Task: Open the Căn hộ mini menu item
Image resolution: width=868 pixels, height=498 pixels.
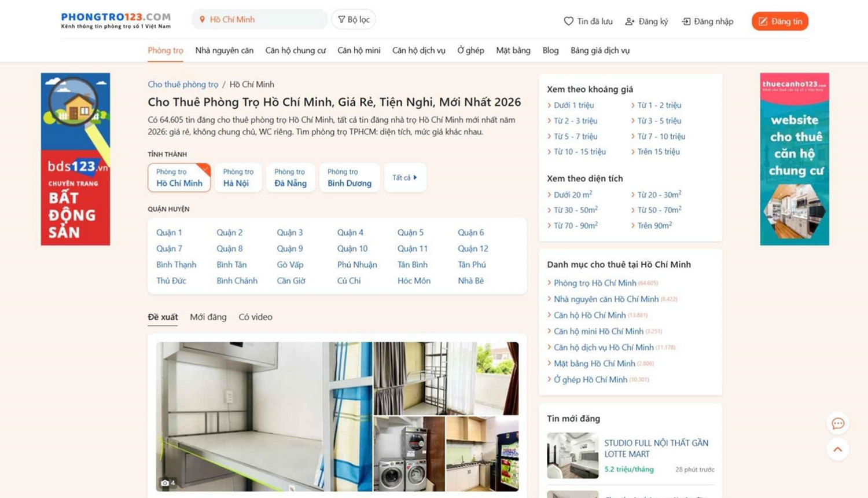Action: coord(359,50)
